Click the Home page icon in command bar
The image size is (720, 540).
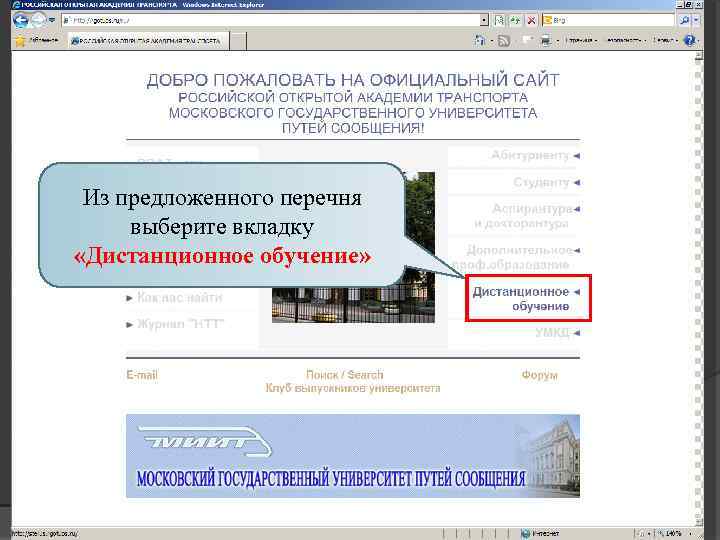pyautogui.click(x=479, y=41)
